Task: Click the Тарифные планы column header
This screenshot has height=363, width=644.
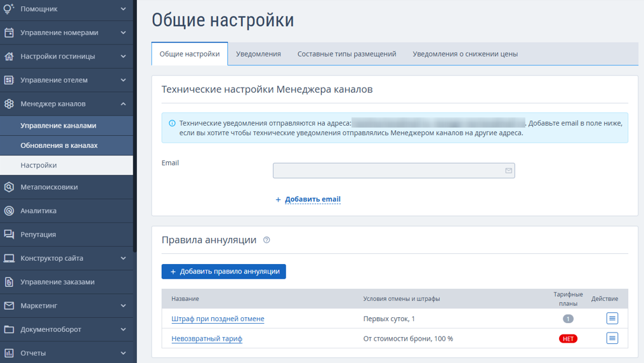Action: 568,299
